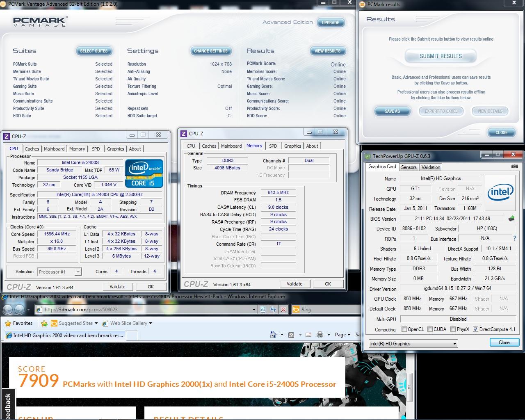The height and width of the screenshot is (420, 525).
Task: Click the IE tab favicon for Intel HD Graphics
Action: (8, 335)
